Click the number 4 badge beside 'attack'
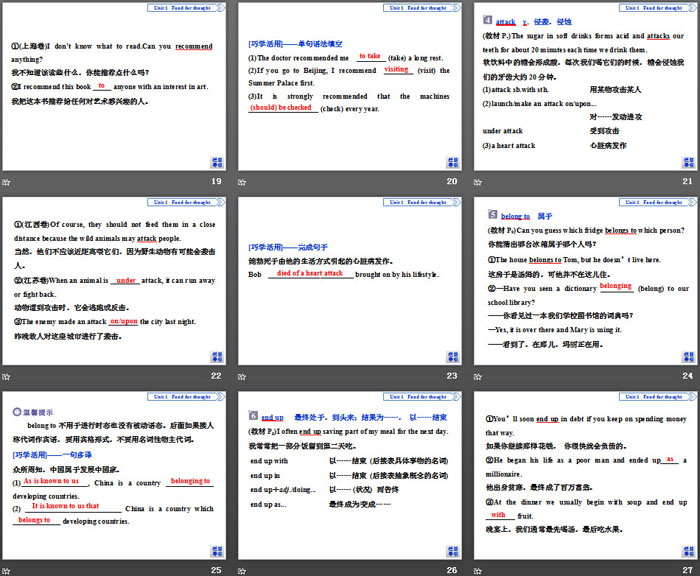 coord(488,20)
